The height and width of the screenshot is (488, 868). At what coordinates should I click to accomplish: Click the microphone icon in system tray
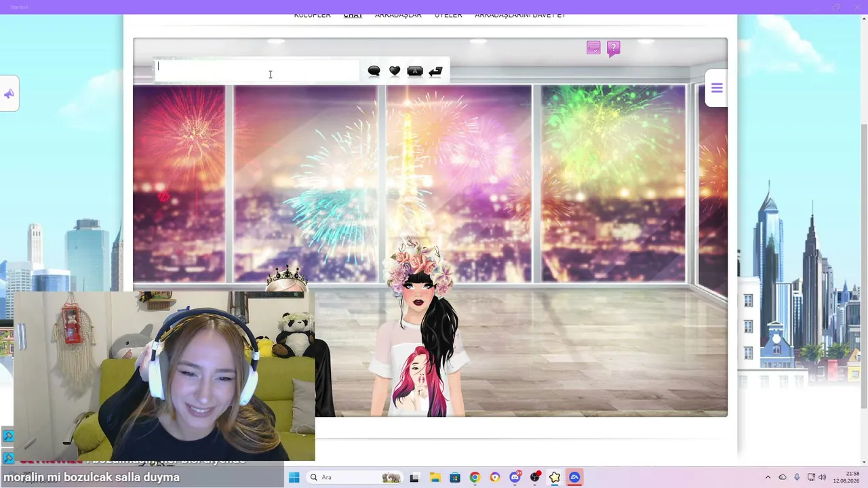pyautogui.click(x=797, y=477)
